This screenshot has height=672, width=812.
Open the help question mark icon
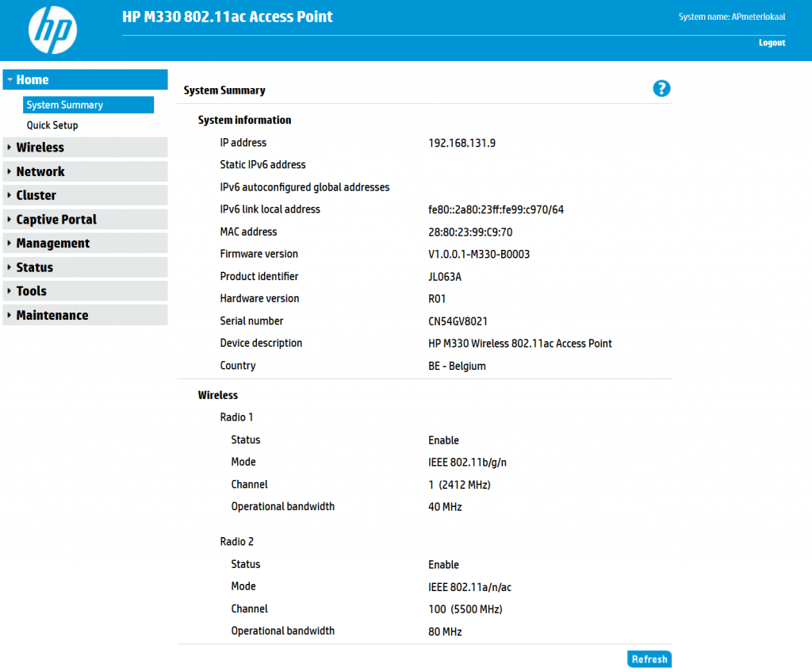[x=661, y=89]
